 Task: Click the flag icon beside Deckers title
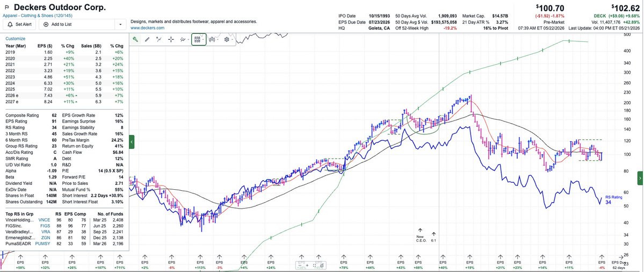[6, 8]
